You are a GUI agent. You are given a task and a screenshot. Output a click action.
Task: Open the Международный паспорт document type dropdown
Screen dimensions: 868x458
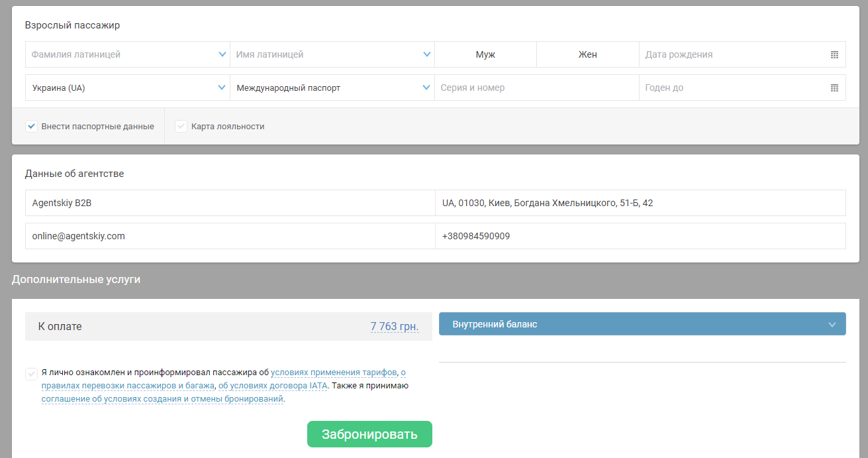point(332,87)
